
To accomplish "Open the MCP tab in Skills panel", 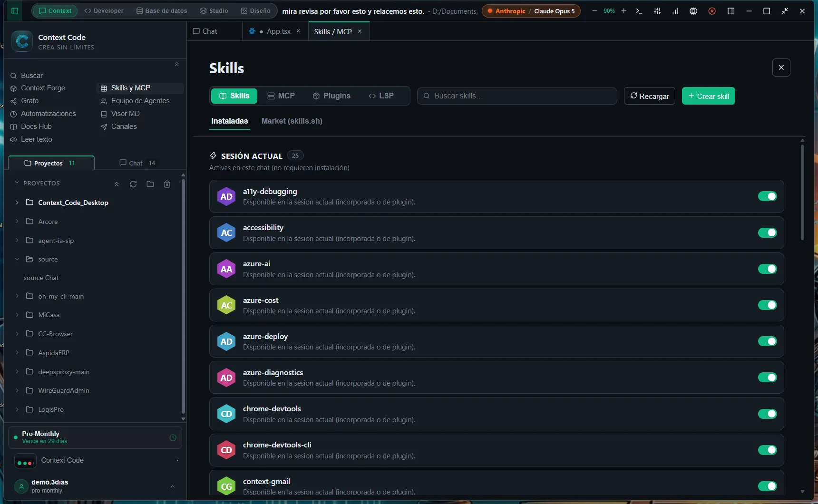I will tap(281, 96).
